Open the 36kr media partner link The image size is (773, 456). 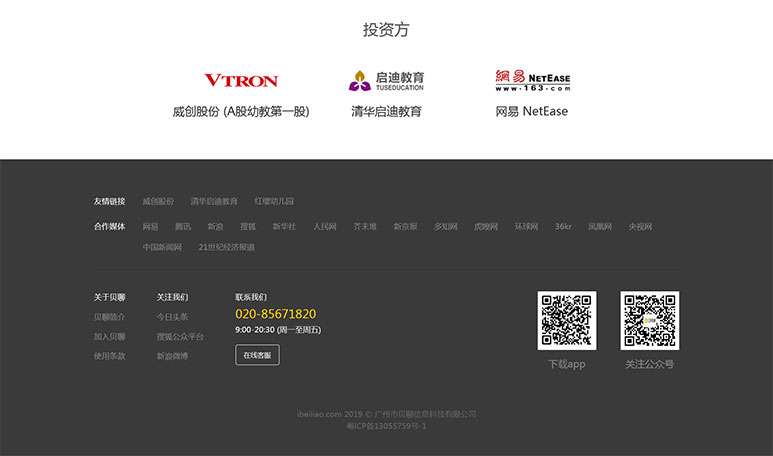coord(563,227)
